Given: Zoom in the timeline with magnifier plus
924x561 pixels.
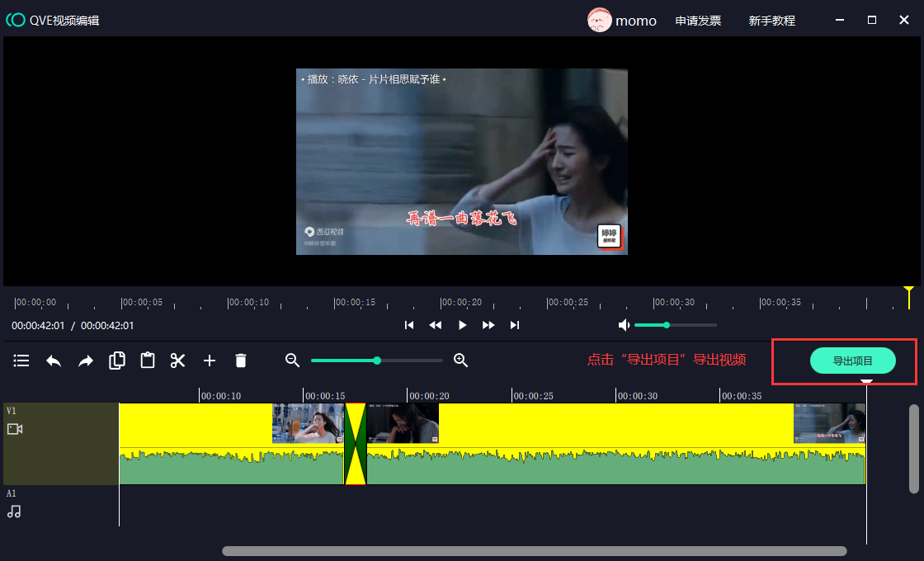Looking at the screenshot, I should (461, 361).
